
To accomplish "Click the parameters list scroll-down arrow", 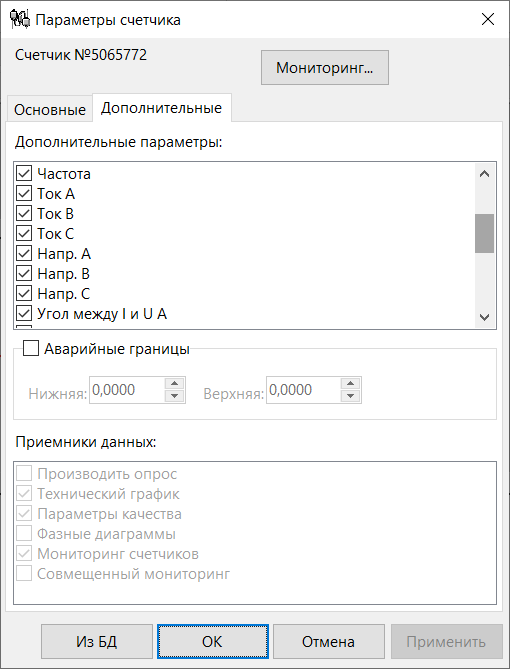I will (x=484, y=317).
